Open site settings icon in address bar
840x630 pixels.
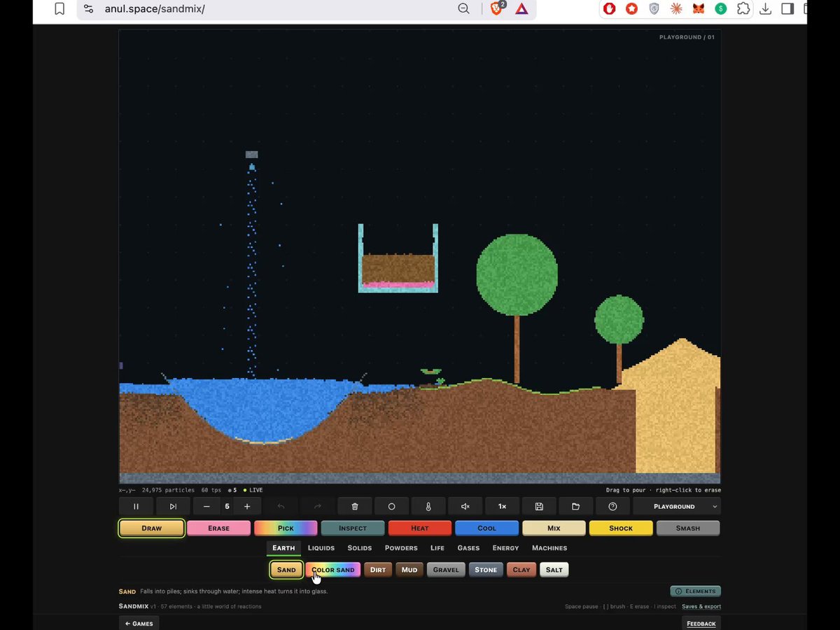coord(88,9)
